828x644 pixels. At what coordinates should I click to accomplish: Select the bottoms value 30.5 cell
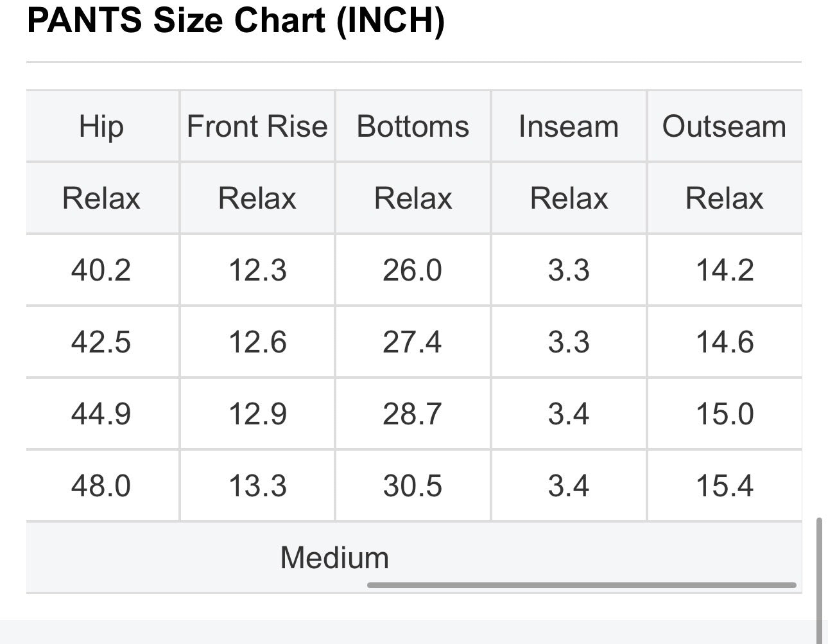click(413, 485)
